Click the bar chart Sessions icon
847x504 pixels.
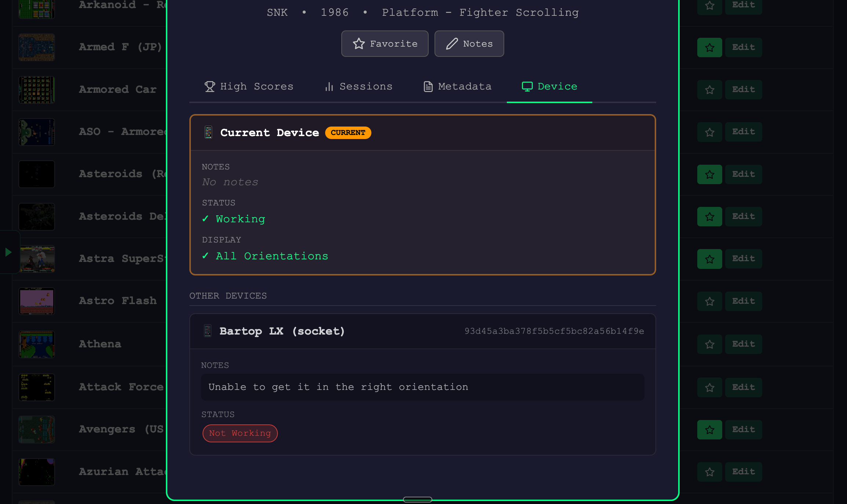329,87
